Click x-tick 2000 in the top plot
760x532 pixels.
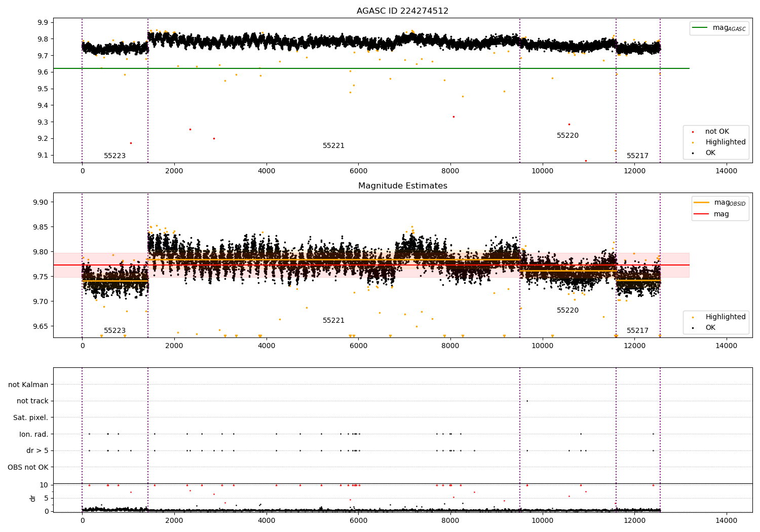pos(174,171)
